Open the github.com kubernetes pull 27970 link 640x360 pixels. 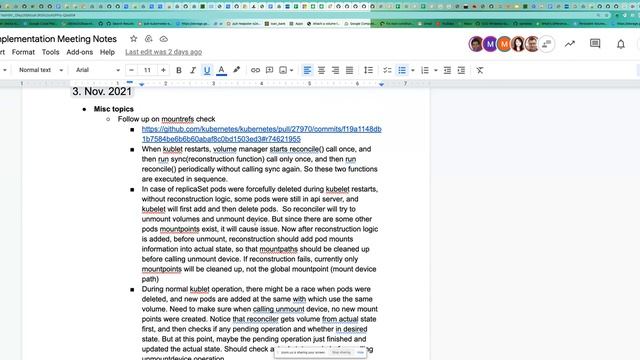click(262, 134)
